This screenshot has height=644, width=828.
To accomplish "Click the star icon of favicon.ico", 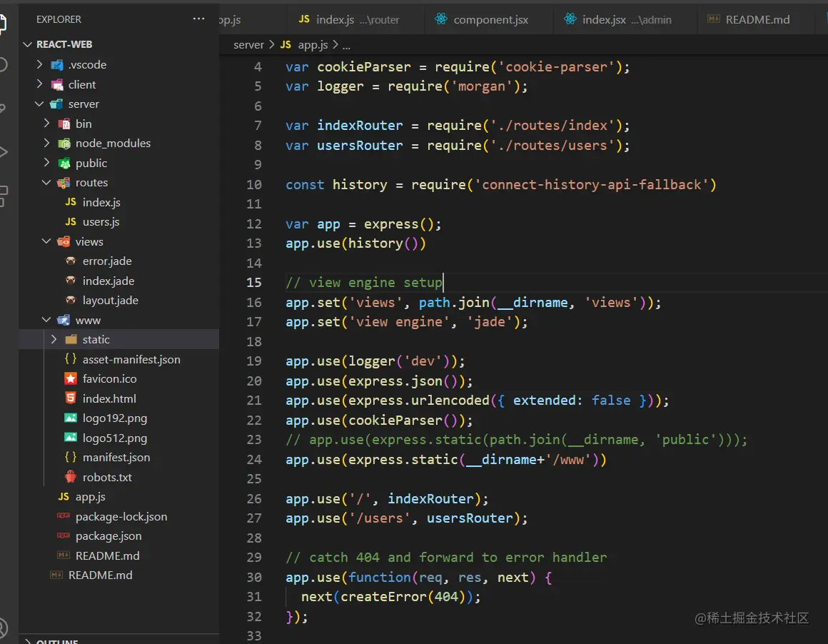I will [x=71, y=379].
